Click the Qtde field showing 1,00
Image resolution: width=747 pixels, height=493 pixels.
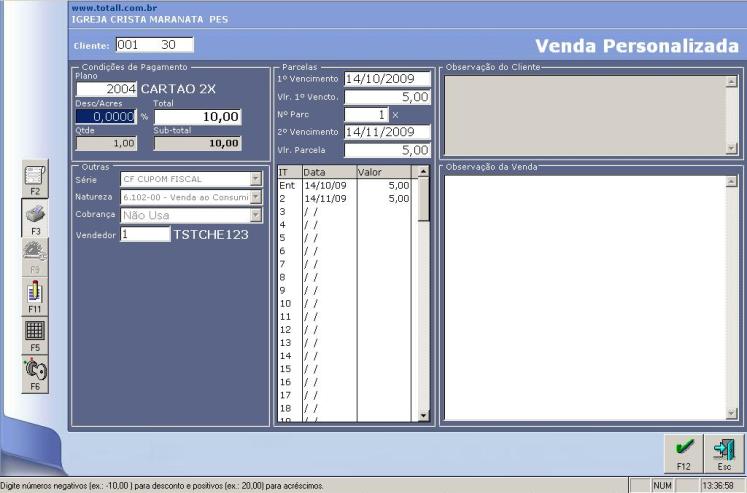pos(106,143)
